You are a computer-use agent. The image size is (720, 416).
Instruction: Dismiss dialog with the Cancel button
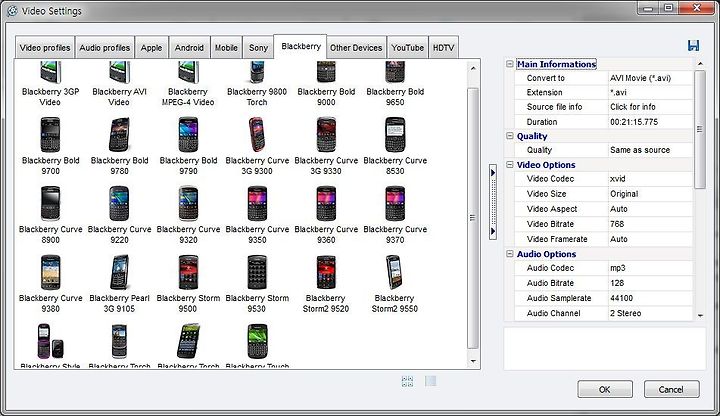click(671, 389)
